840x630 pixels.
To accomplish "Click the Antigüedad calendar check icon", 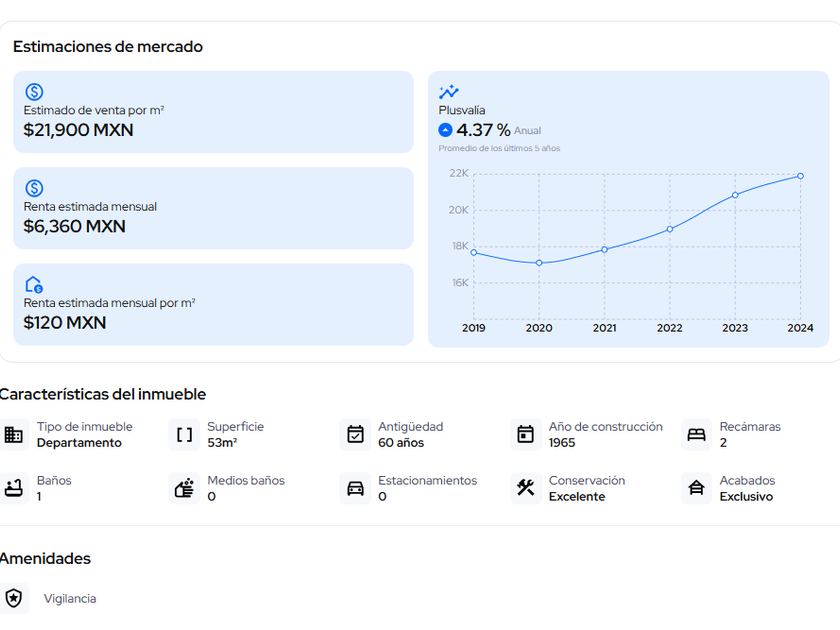I will 355,435.
